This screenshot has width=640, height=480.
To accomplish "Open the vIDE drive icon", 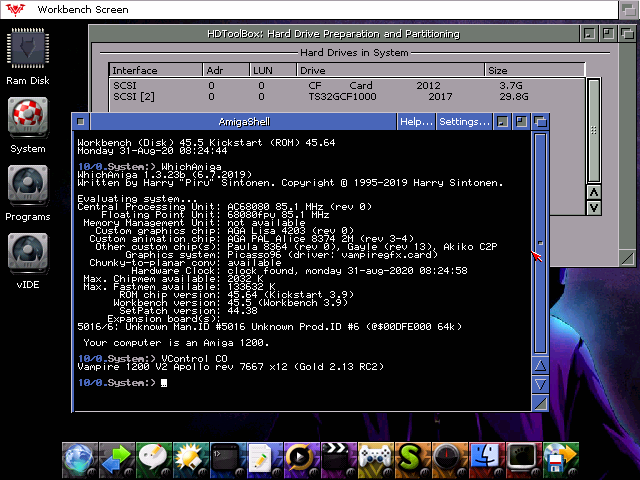I will (x=28, y=253).
